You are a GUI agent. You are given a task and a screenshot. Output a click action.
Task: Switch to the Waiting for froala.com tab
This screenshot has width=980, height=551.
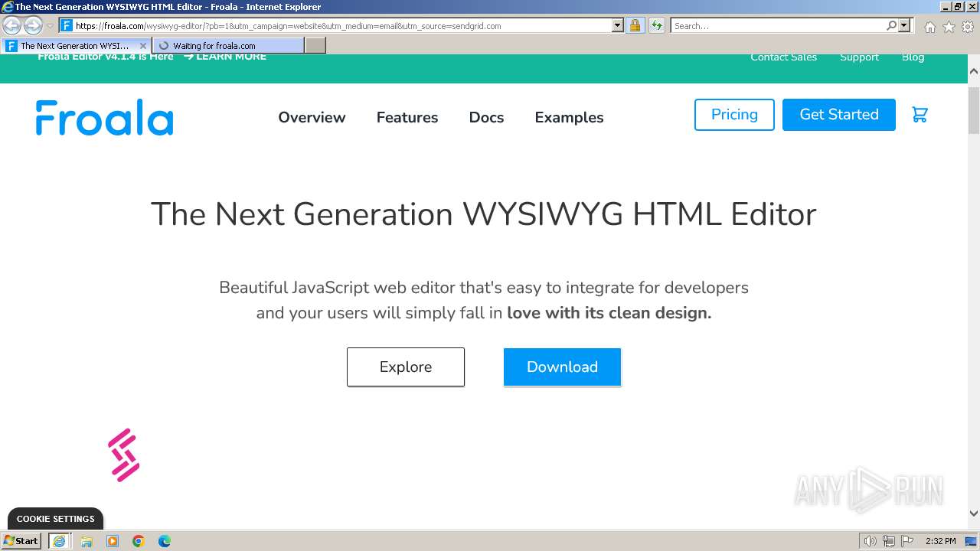227,46
